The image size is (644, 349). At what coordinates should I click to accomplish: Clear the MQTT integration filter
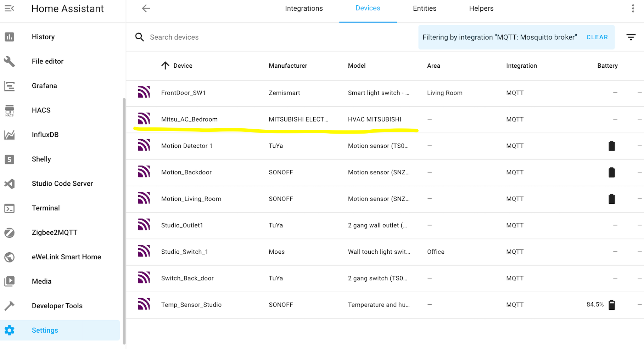coord(597,37)
